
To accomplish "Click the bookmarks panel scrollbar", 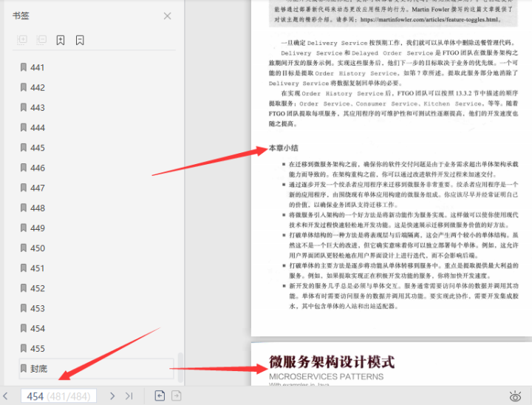I will coord(180,367).
